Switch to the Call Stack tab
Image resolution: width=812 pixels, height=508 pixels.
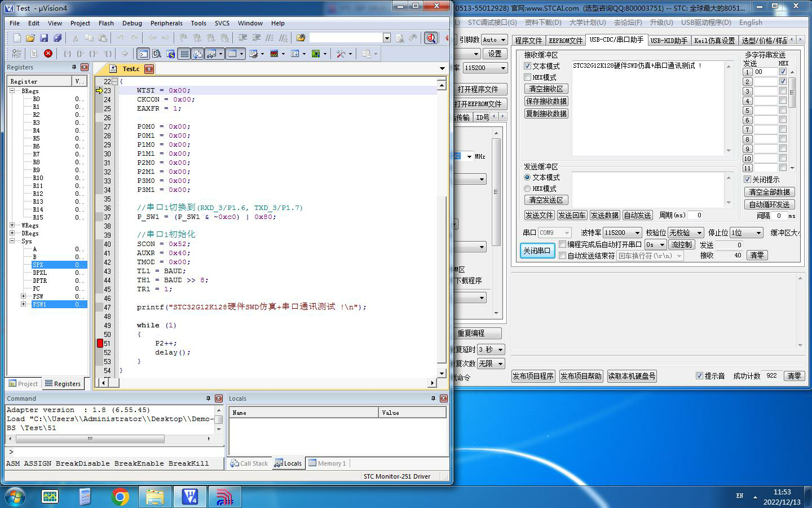pyautogui.click(x=249, y=463)
